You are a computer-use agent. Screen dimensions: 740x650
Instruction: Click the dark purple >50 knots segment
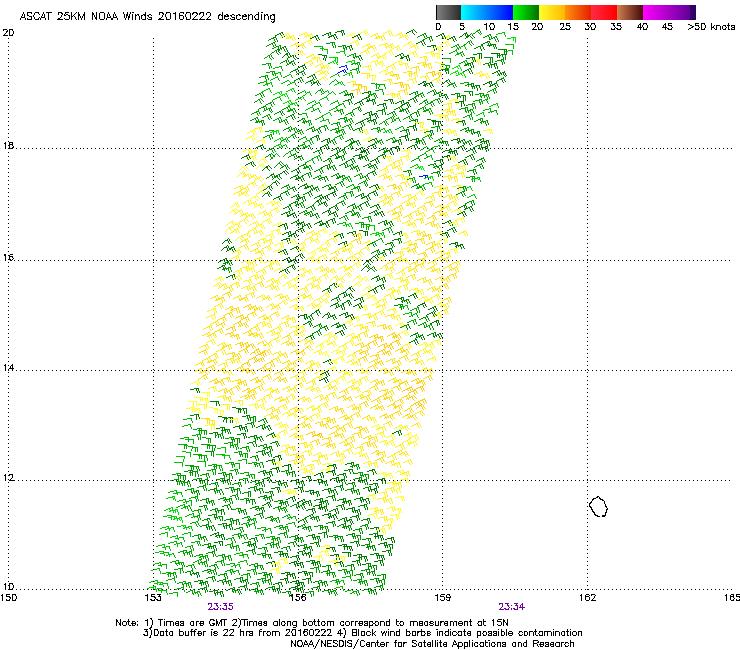(693, 12)
